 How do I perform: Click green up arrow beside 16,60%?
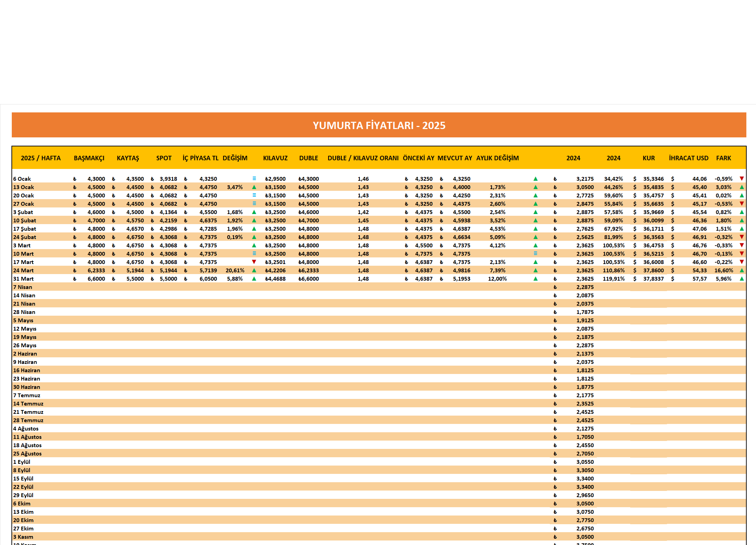[x=741, y=270]
